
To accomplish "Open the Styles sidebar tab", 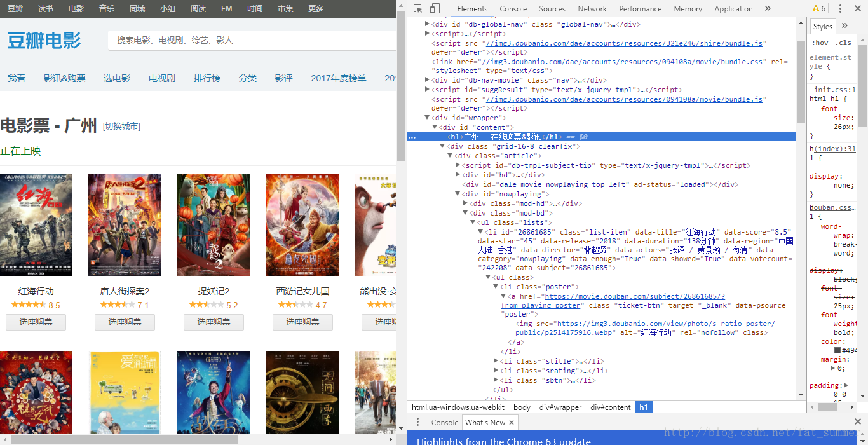I will pos(823,26).
